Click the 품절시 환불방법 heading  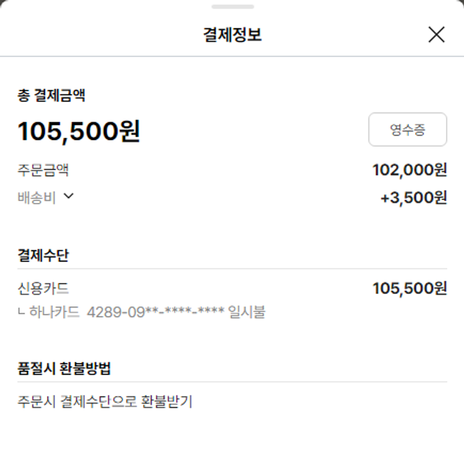click(64, 368)
